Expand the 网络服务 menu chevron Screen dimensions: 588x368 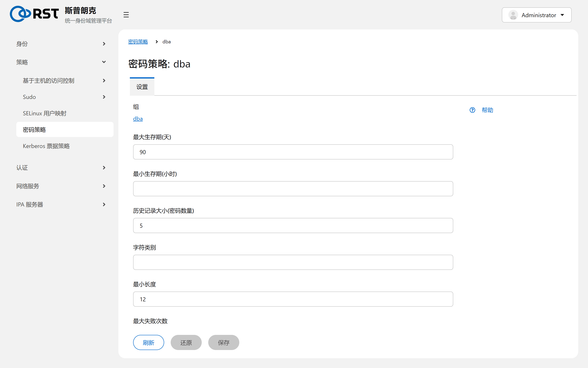pyautogui.click(x=104, y=186)
